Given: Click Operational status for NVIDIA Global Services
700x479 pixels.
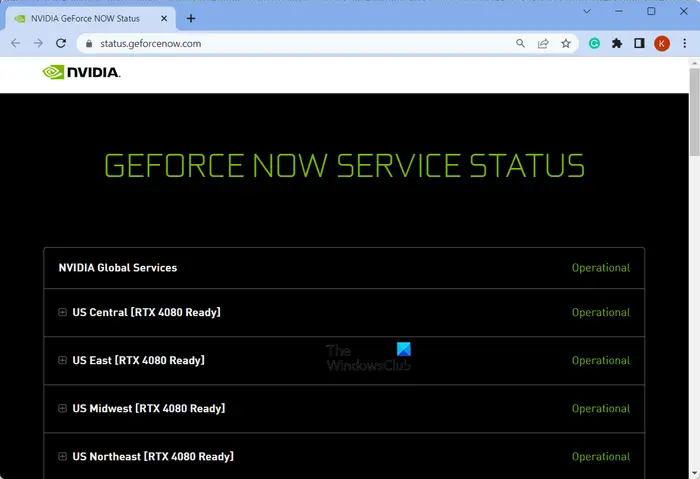Looking at the screenshot, I should tap(601, 268).
